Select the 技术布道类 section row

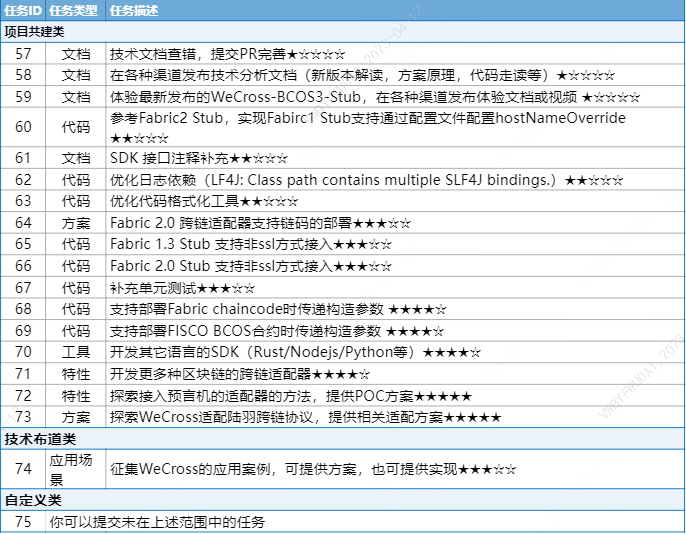pos(343,439)
